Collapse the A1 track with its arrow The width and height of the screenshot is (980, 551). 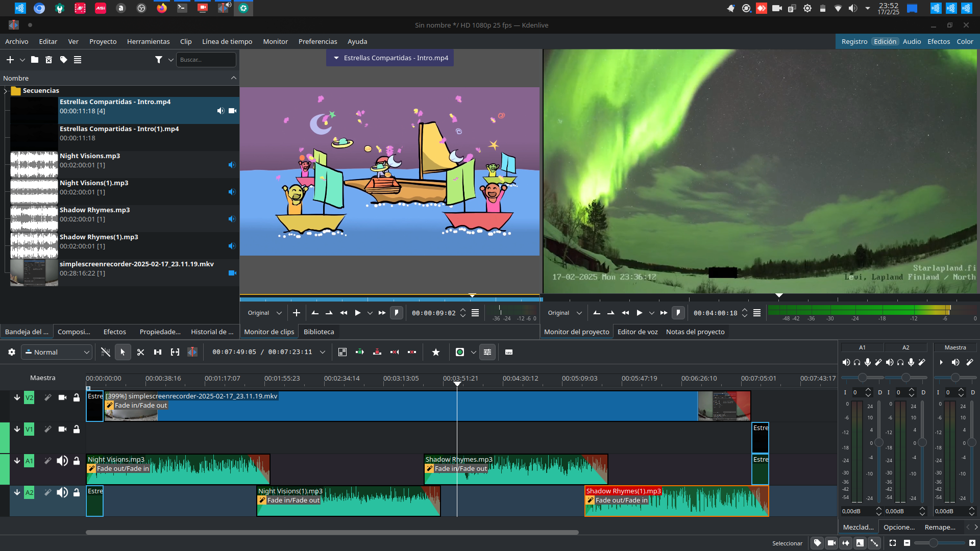(17, 461)
